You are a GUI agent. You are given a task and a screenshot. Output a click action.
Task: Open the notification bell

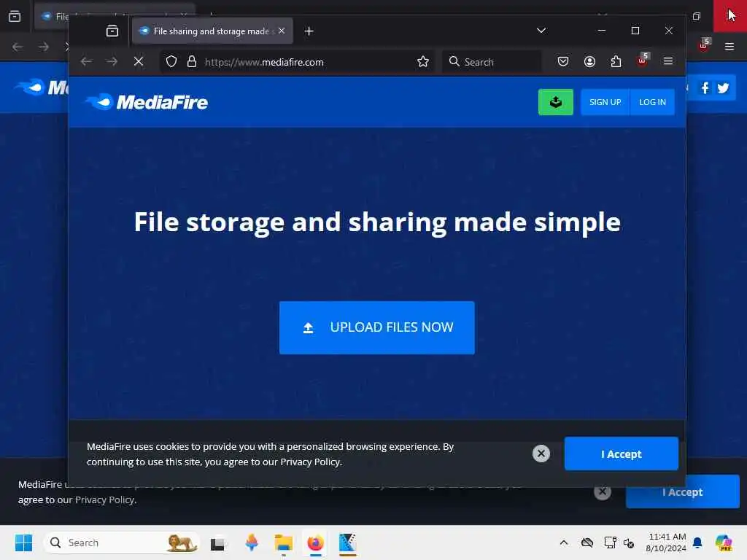[x=697, y=542]
